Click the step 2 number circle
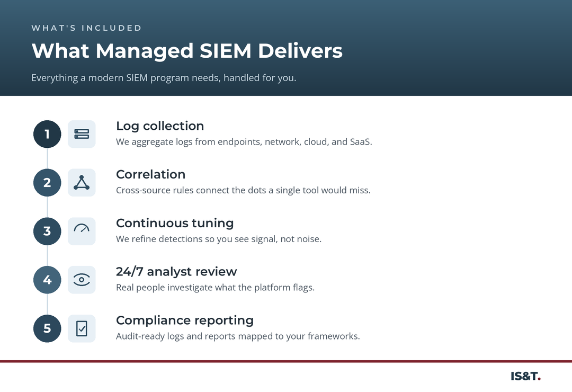Image resolution: width=572 pixels, height=392 pixels. (x=47, y=183)
